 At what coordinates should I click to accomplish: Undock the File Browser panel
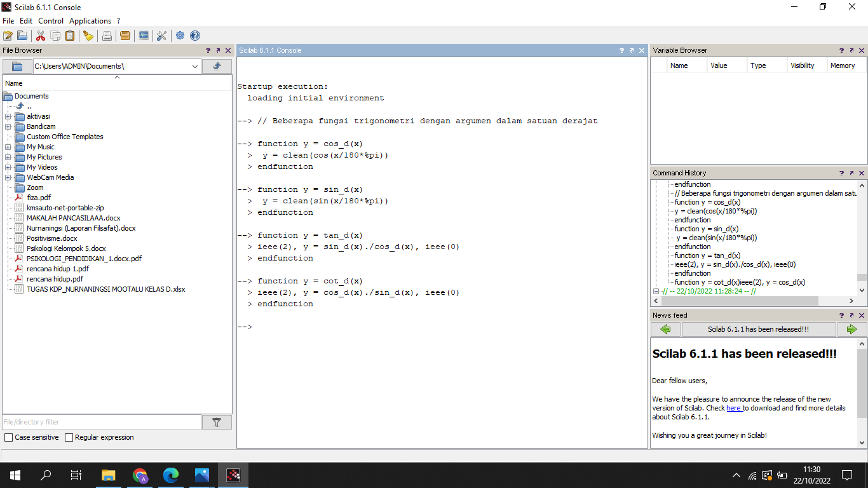pos(218,50)
